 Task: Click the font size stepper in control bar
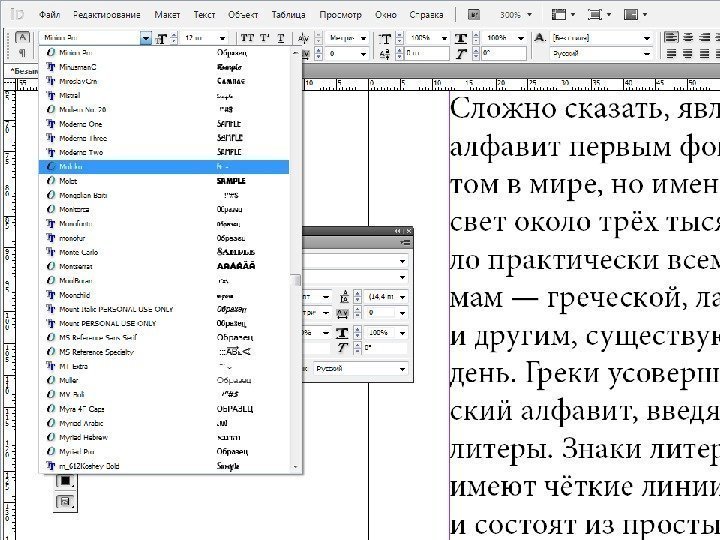(x=174, y=38)
